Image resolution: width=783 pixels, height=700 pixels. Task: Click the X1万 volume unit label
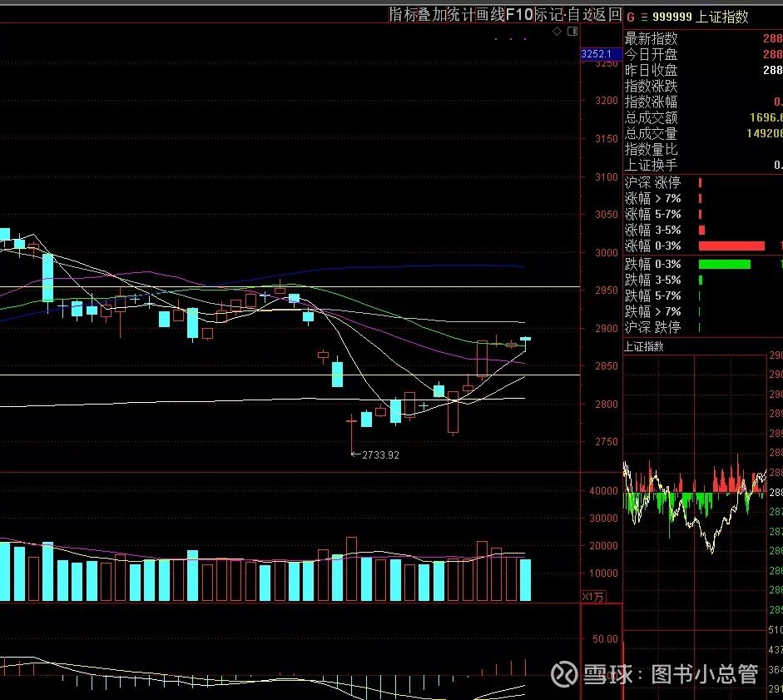(x=592, y=597)
